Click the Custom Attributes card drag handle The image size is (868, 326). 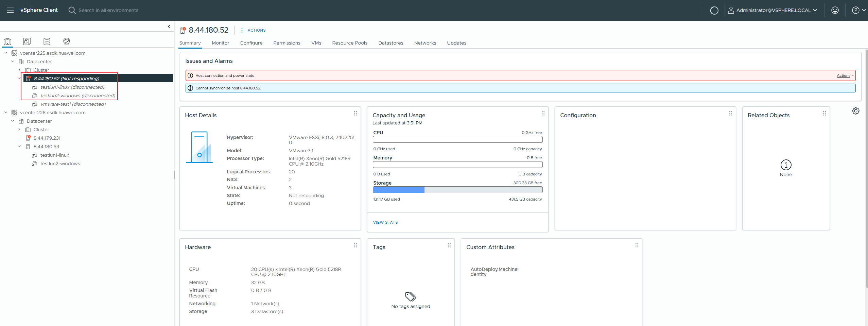pyautogui.click(x=637, y=245)
